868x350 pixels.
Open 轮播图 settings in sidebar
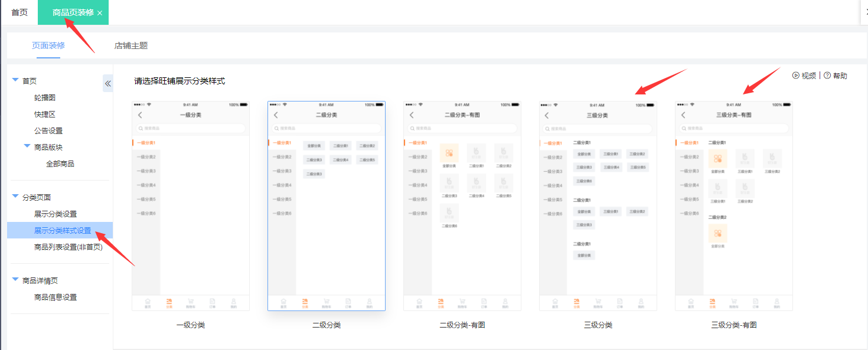45,97
